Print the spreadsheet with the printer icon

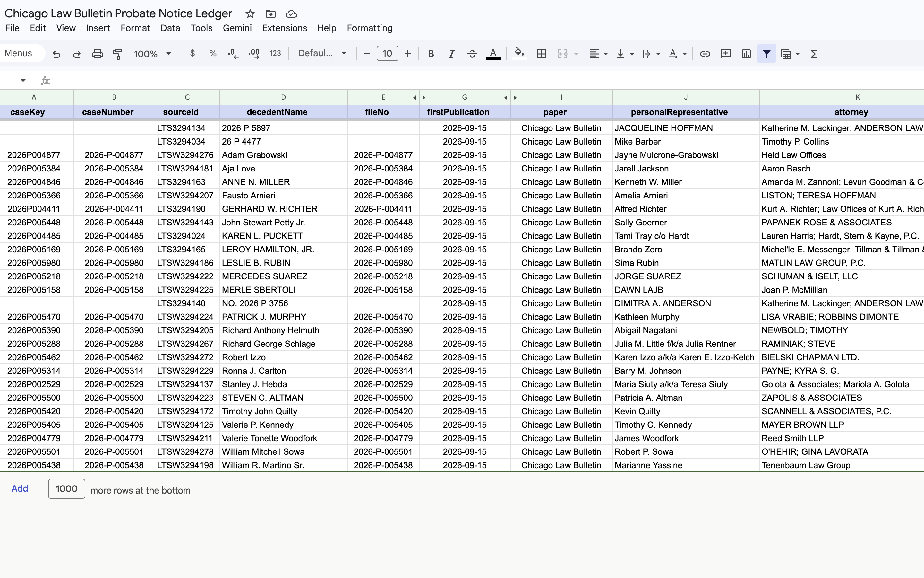(x=97, y=54)
